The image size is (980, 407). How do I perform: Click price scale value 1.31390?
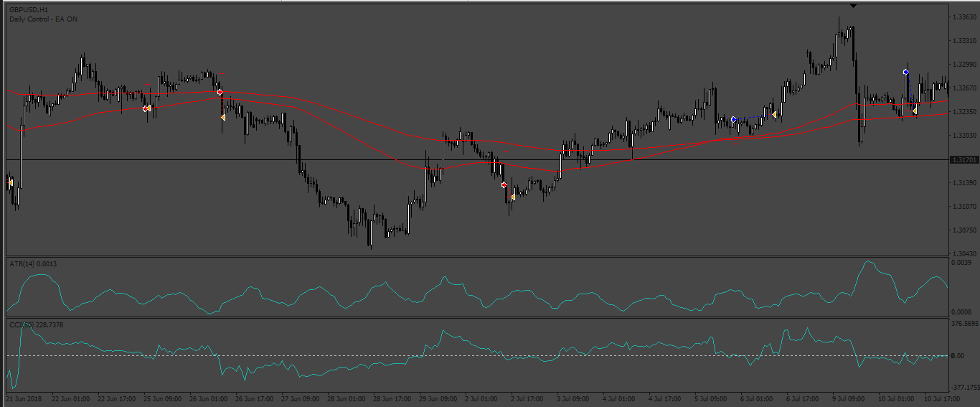[x=964, y=183]
